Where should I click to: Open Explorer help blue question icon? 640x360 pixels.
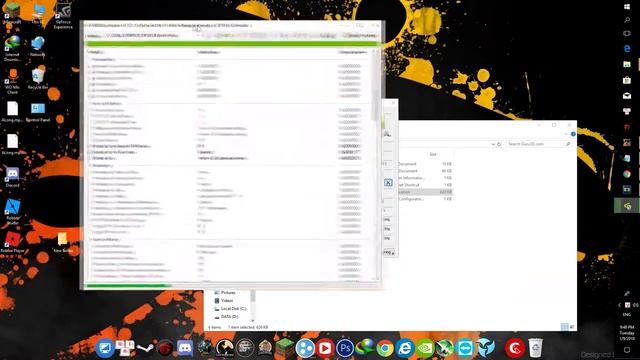[573, 134]
